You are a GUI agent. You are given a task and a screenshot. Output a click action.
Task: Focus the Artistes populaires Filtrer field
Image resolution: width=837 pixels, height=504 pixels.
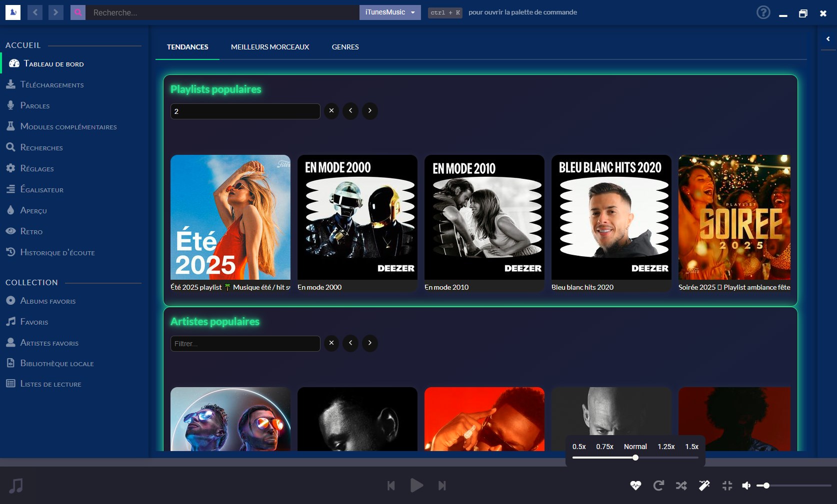245,344
